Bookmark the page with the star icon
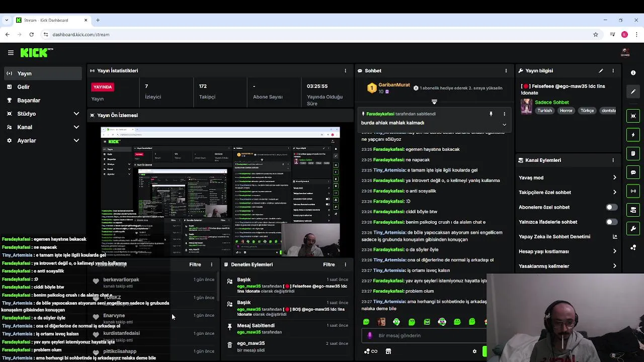 596,35
